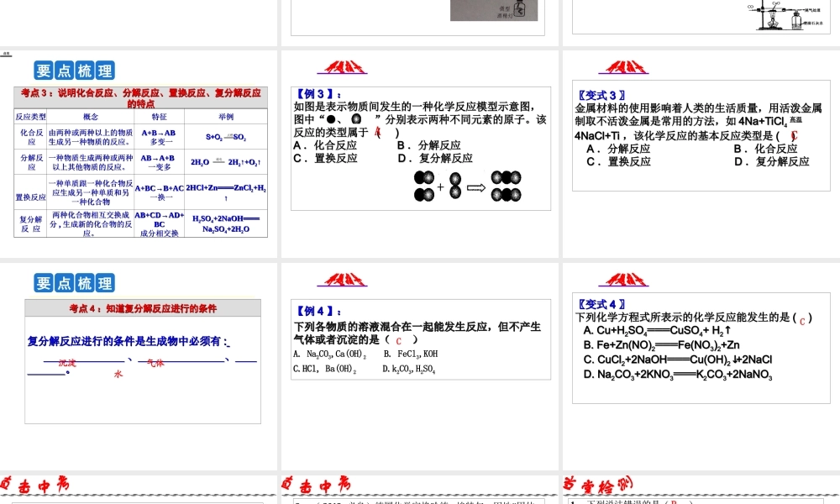Click the 要点梳理 header on 考点4 slide

(74, 283)
